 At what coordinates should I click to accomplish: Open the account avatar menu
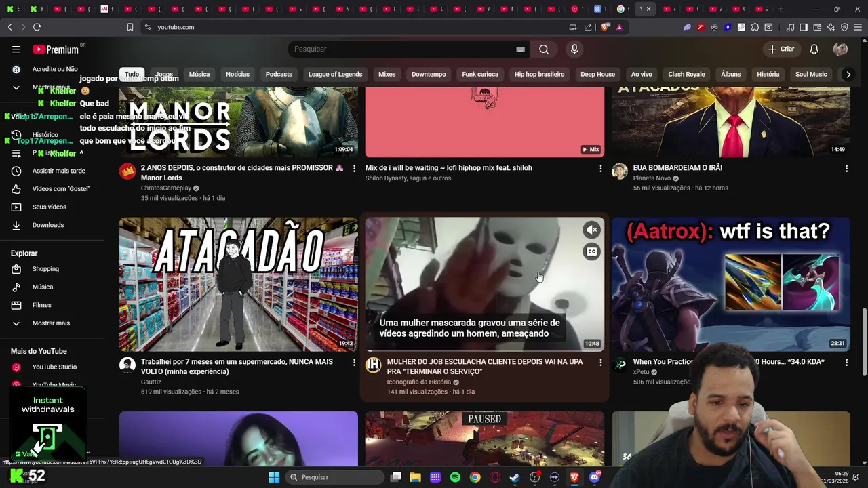pos(840,49)
